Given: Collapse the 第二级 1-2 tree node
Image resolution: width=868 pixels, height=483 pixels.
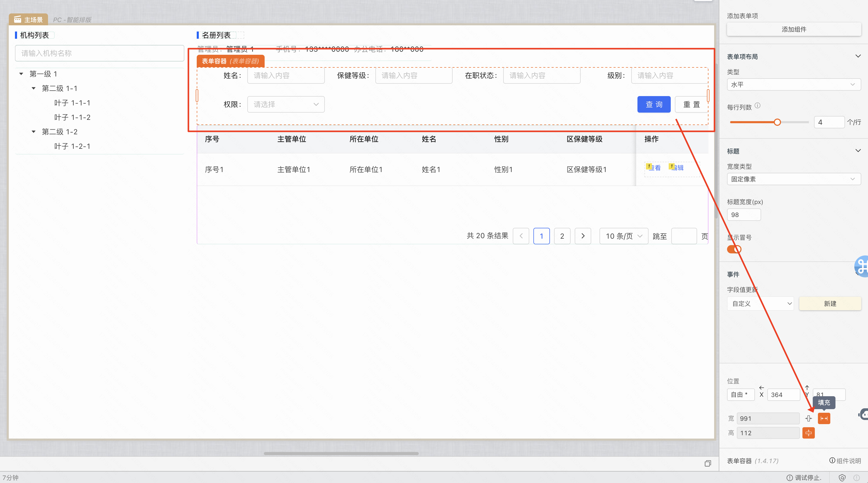Looking at the screenshot, I should 34,131.
